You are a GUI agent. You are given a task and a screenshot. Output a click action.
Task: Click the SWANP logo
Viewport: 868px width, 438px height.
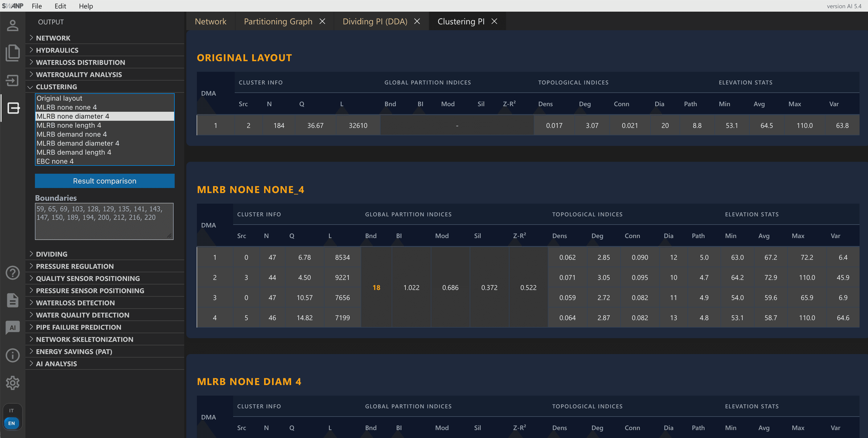tap(12, 6)
